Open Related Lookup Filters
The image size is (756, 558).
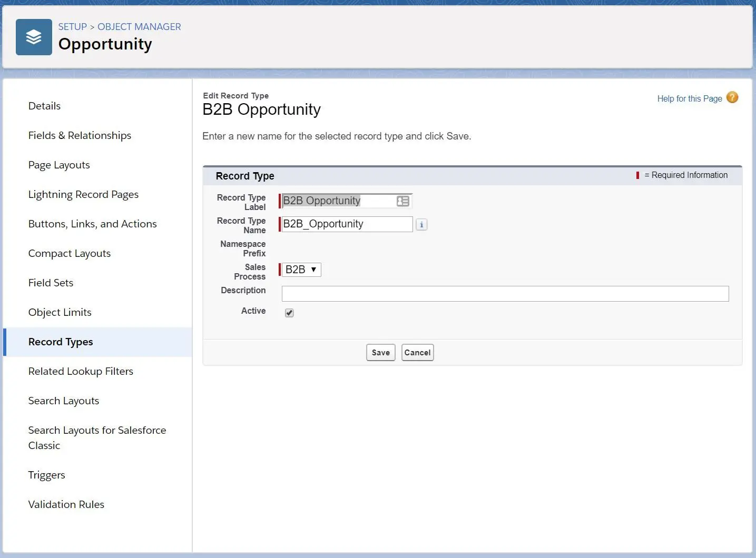pos(81,371)
